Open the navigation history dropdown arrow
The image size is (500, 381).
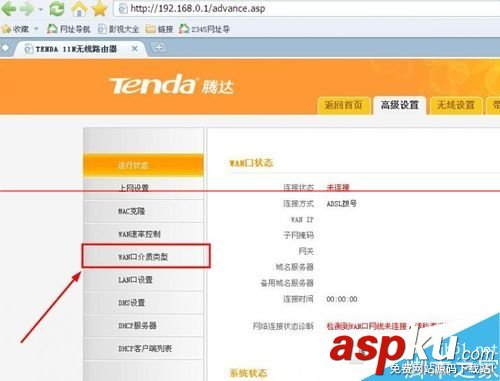41,9
